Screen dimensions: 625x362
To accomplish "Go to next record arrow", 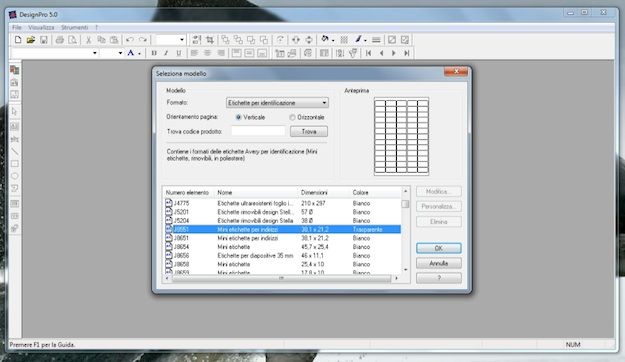I will pos(394,53).
